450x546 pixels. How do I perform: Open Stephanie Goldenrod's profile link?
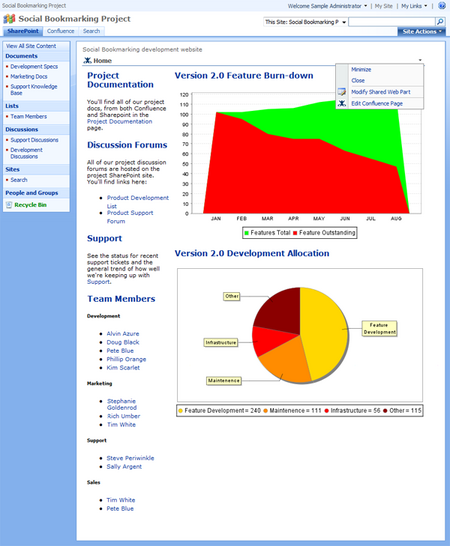click(122, 404)
